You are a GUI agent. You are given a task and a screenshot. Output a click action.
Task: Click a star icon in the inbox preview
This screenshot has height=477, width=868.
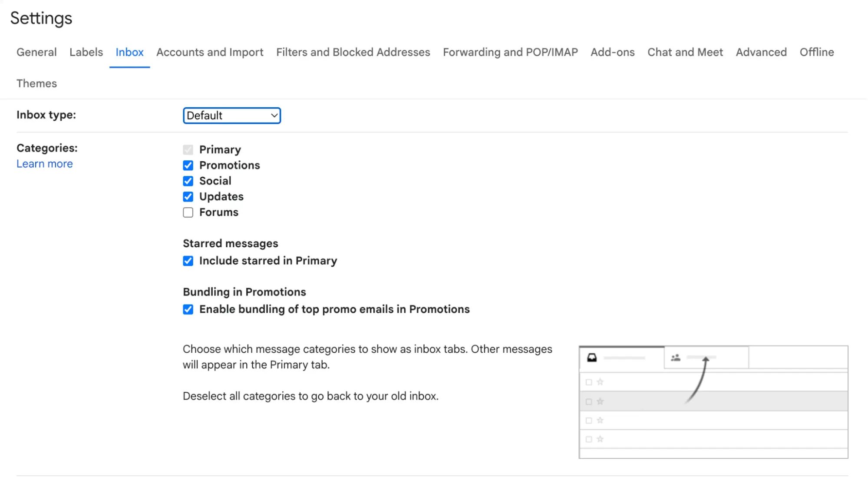point(601,382)
